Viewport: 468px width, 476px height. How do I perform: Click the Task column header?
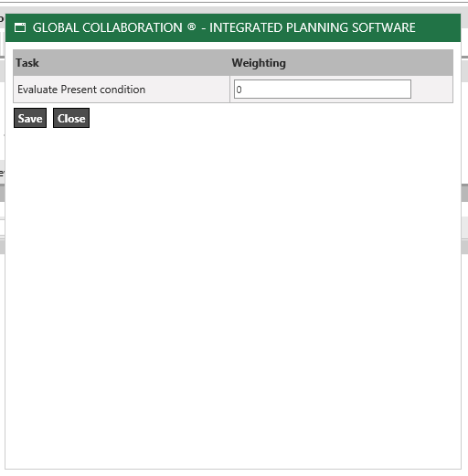pyautogui.click(x=27, y=63)
